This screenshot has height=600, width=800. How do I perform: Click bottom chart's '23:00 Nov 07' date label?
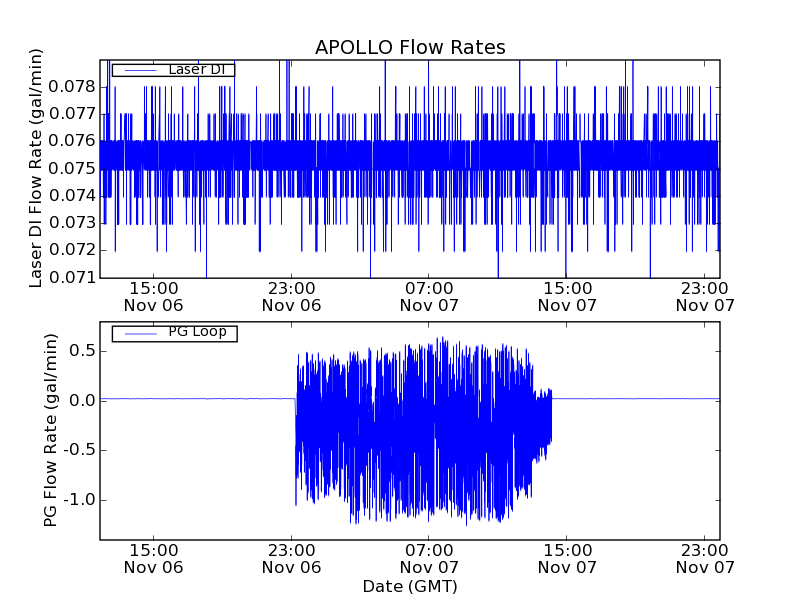click(x=705, y=559)
